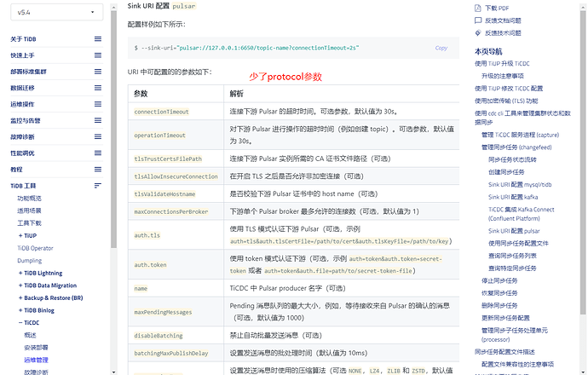The width and height of the screenshot is (588, 375).
Task: Expand Backup & Restore (BR) node
Action: point(20,297)
